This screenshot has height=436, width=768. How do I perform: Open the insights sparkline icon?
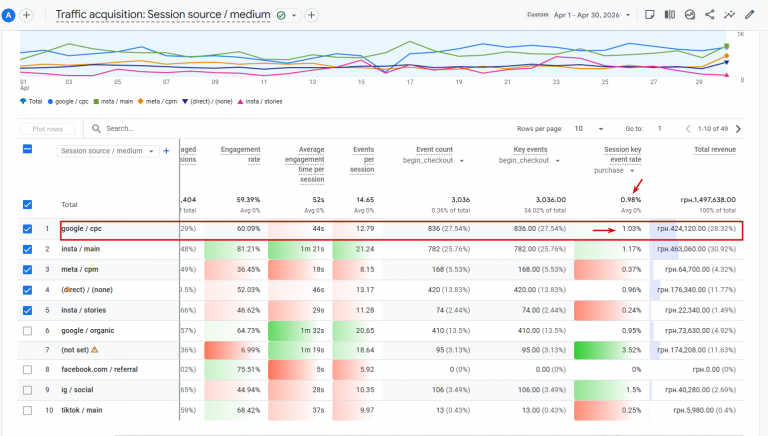tap(729, 15)
